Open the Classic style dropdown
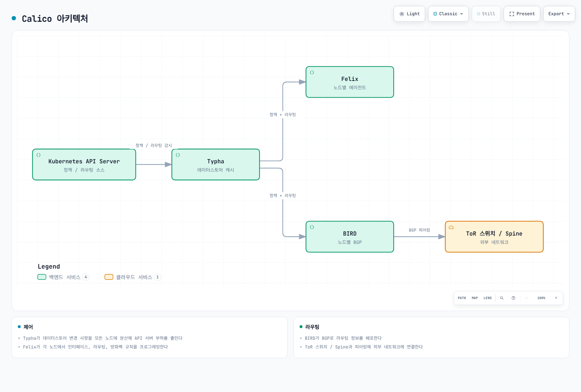This screenshot has height=392, width=581. (448, 14)
